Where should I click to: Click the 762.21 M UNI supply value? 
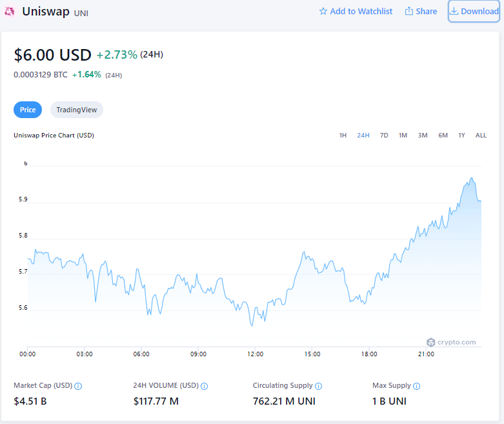click(x=284, y=401)
